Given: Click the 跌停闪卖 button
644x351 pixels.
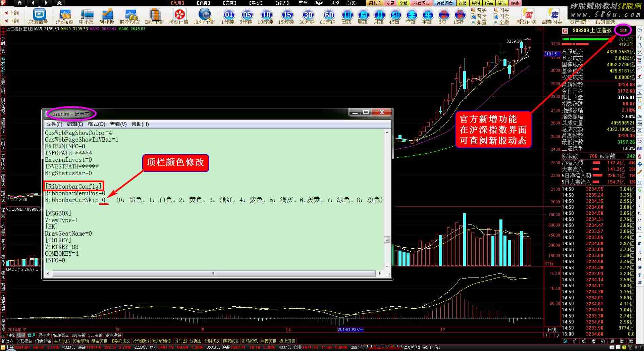Looking at the screenshot, I should click(x=444, y=3).
